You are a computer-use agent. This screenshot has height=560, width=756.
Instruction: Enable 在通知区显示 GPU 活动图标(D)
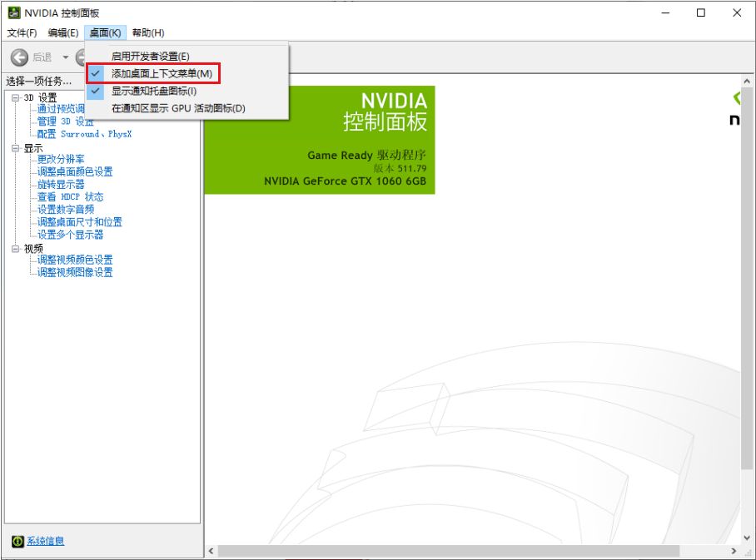187,108
